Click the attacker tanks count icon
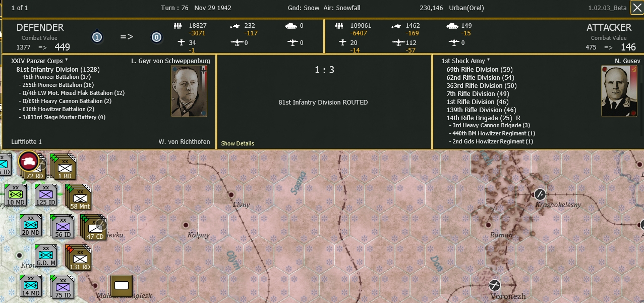Screen dimensions: 644x303 point(452,26)
